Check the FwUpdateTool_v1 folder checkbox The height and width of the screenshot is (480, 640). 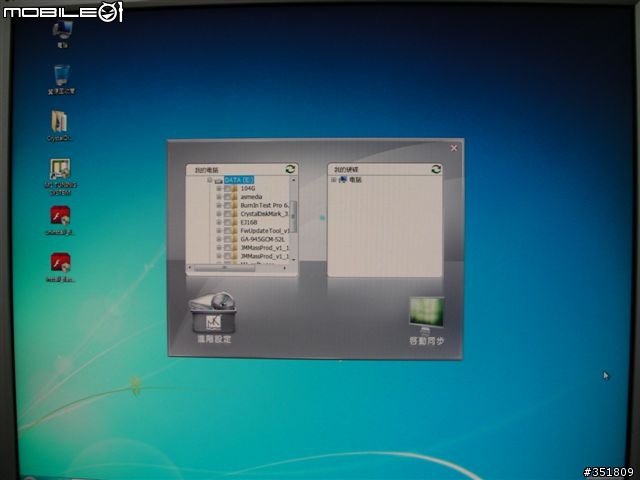tap(227, 231)
